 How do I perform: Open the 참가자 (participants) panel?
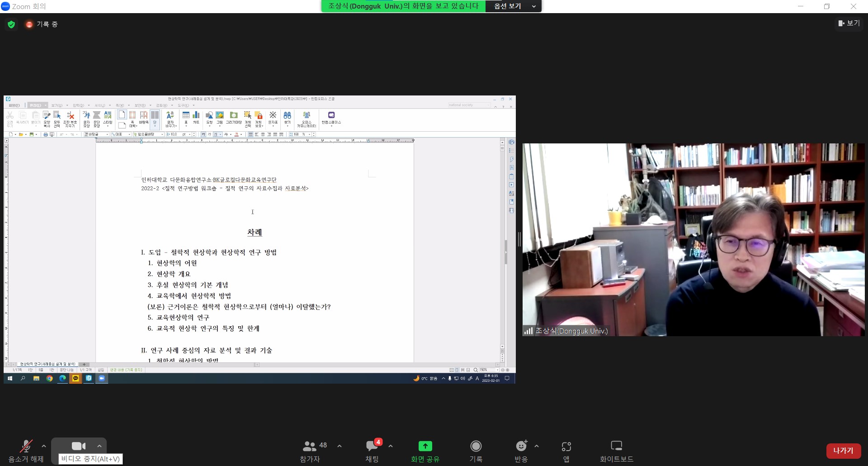(310, 451)
